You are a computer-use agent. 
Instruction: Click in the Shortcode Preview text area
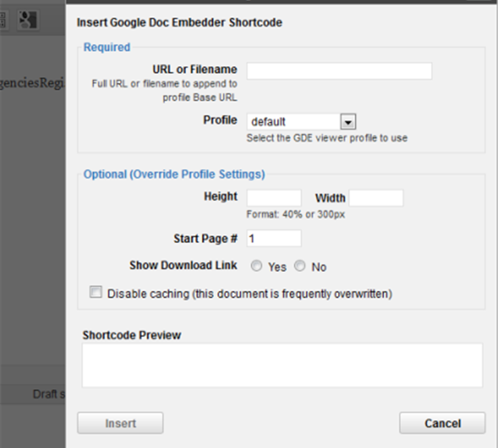click(282, 365)
